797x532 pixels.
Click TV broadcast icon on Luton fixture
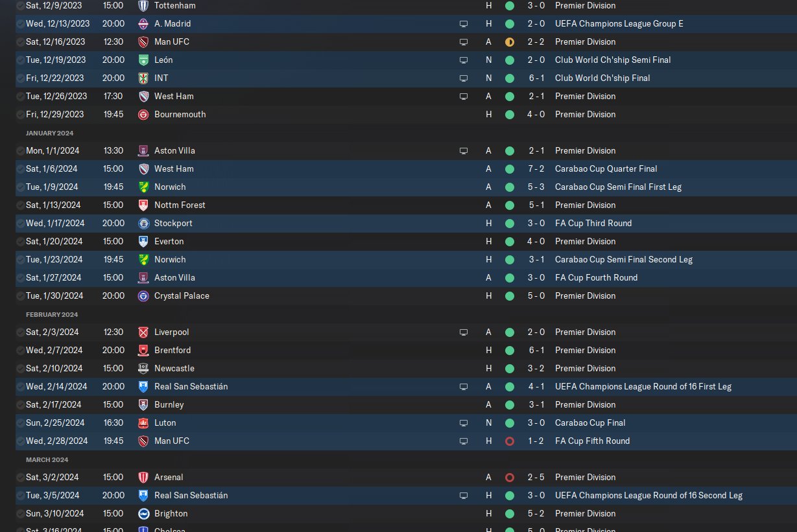tap(464, 422)
